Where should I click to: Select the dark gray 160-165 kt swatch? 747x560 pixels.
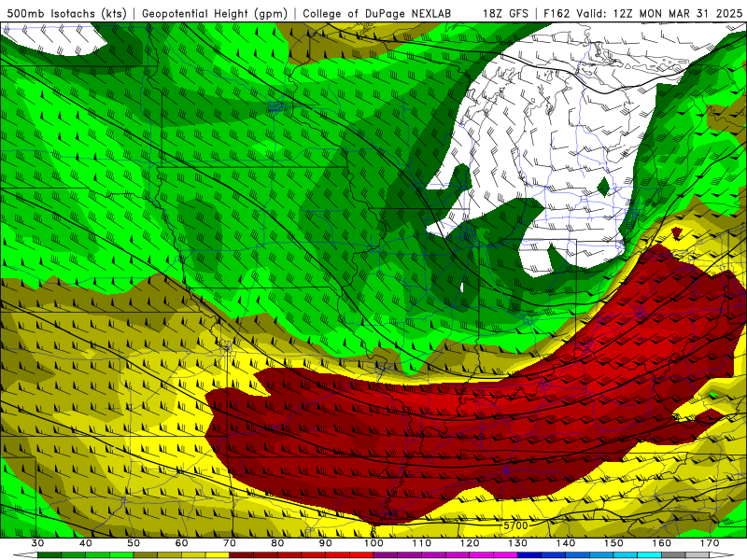[x=673, y=554]
